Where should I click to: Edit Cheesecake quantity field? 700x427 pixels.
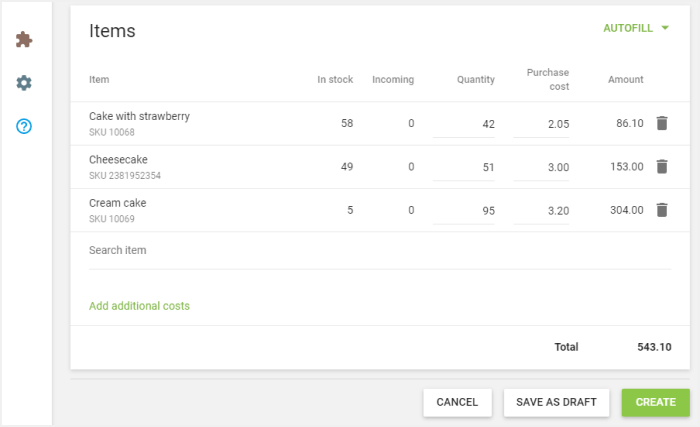click(x=464, y=168)
